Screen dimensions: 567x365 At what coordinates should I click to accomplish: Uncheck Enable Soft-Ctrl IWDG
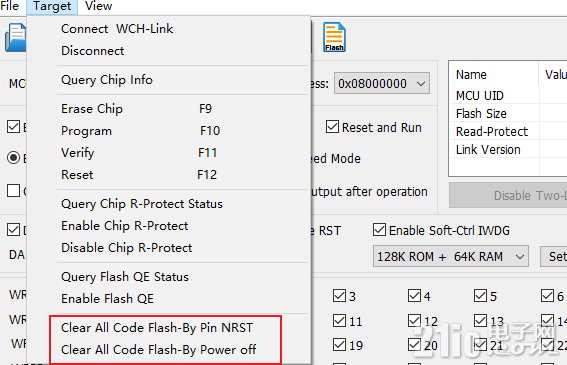(379, 230)
